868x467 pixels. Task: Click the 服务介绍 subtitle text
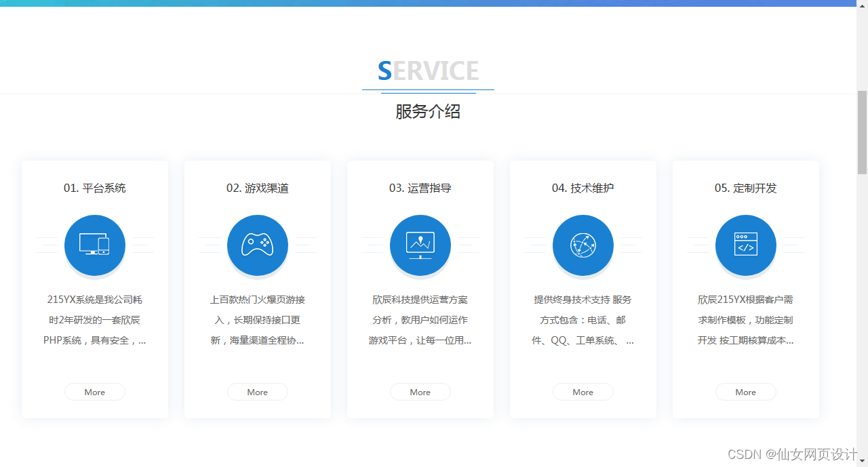coord(428,112)
